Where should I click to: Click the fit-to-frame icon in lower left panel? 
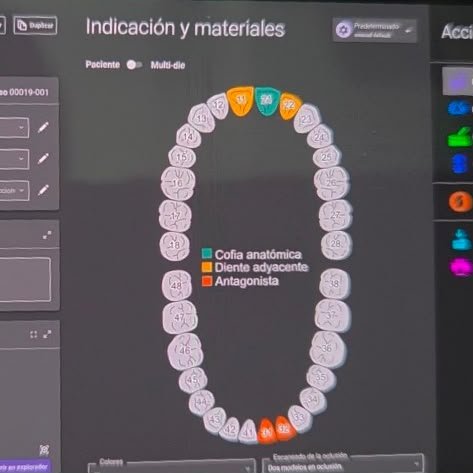coord(33,334)
